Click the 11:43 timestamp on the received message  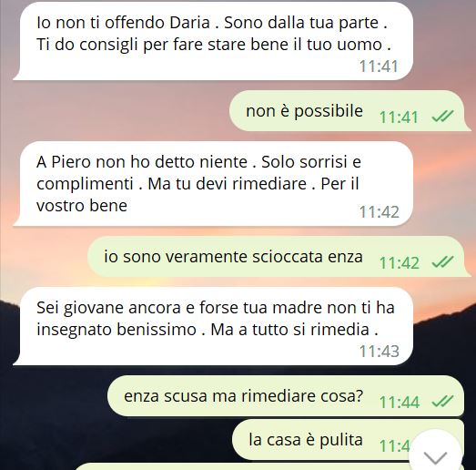(x=380, y=352)
